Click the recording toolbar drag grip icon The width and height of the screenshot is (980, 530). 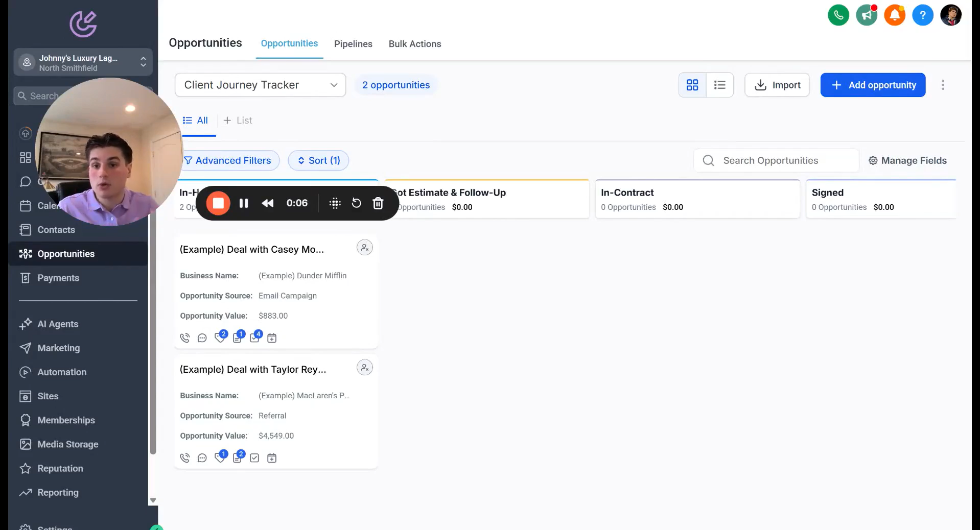tap(335, 203)
